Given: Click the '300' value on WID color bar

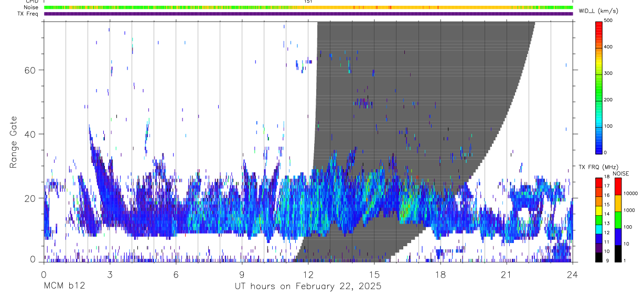Looking at the screenshot, I should coord(608,73).
